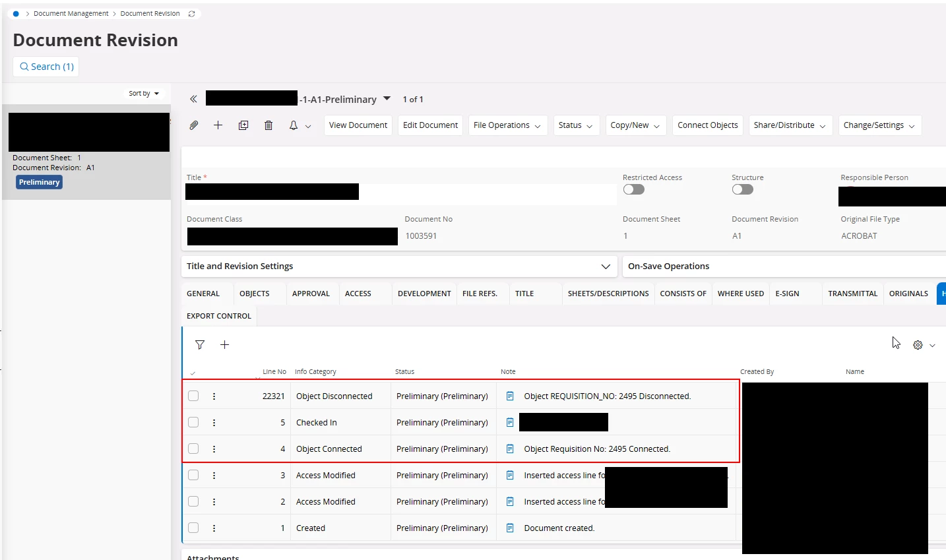Screen dimensions: 946x560
Task: Open row menu for Object Disconnected line
Action: [214, 396]
